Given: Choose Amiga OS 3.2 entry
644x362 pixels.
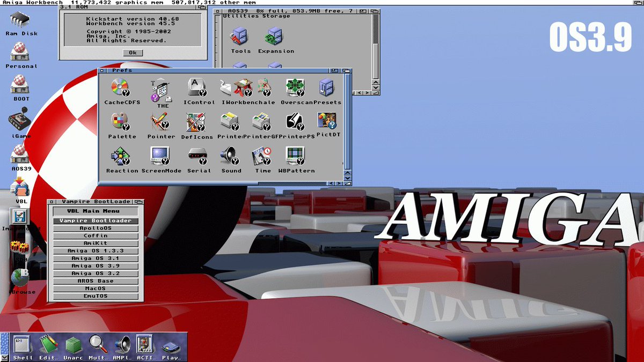Looking at the screenshot, I should click(x=96, y=274).
